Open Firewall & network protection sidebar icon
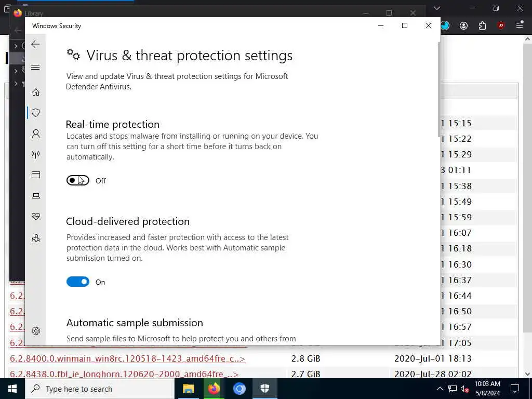Viewport: 532px width, 399px height. [x=36, y=155]
